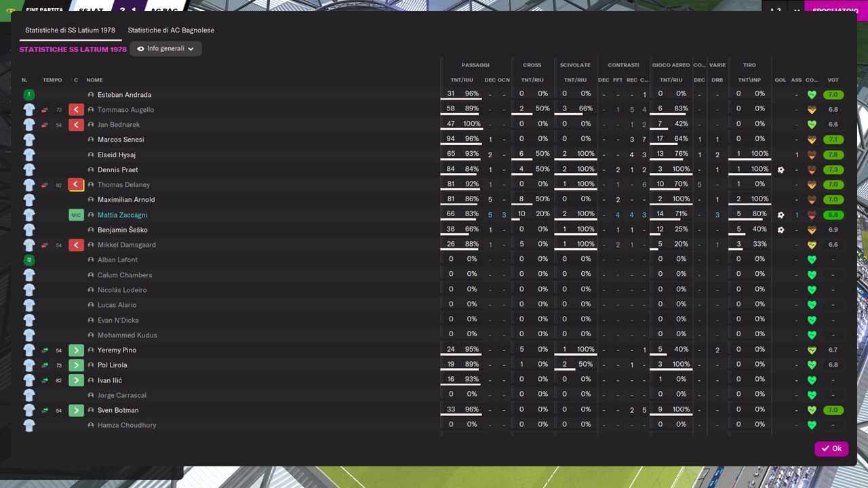The image size is (868, 488).
Task: Sort by the PASSAGGI column header
Action: 475,65
